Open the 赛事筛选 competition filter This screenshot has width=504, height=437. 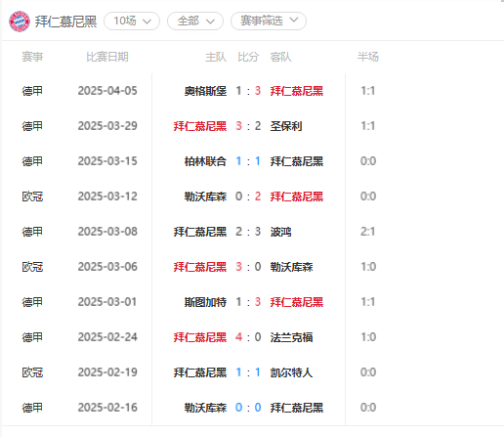point(269,22)
